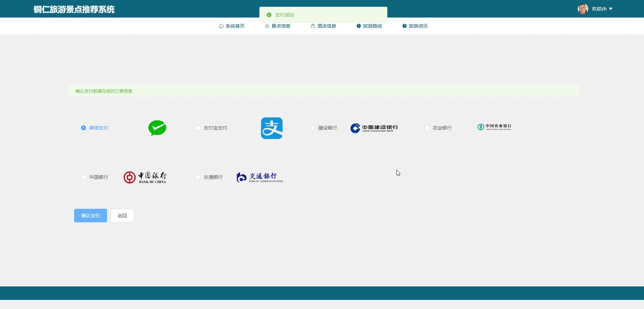The height and width of the screenshot is (309, 644).
Task: Click the 确认支付 button
Action: (91, 216)
